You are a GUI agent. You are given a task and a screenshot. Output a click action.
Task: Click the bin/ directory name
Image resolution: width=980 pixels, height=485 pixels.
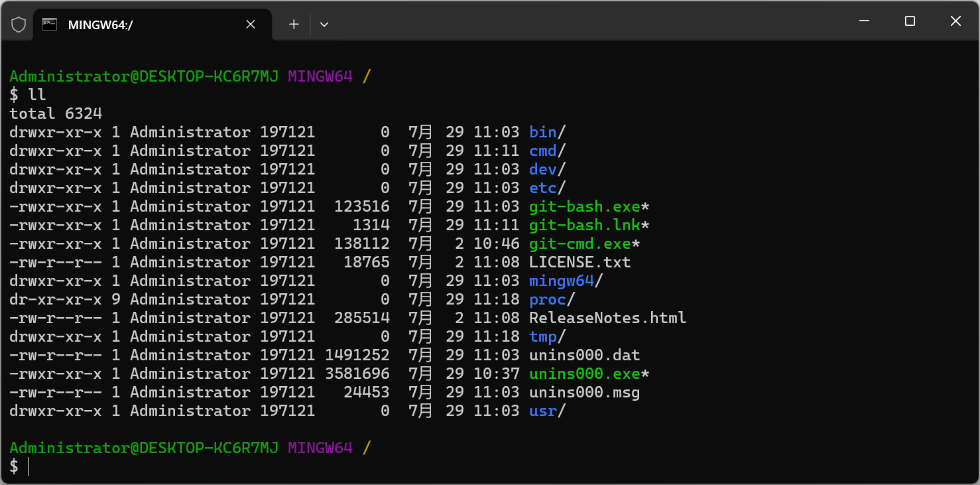pyautogui.click(x=547, y=132)
